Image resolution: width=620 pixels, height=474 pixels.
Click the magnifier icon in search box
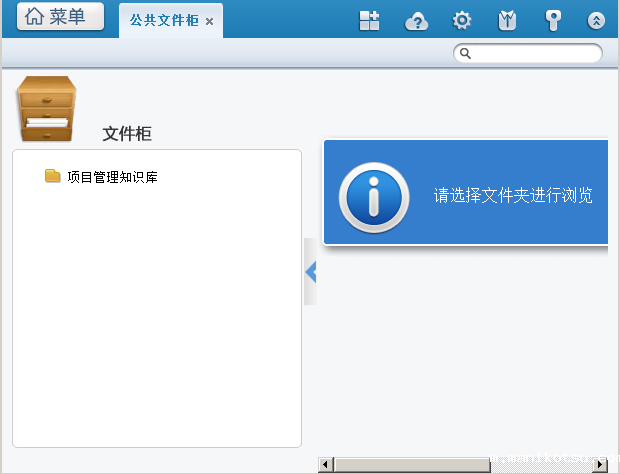coord(465,53)
